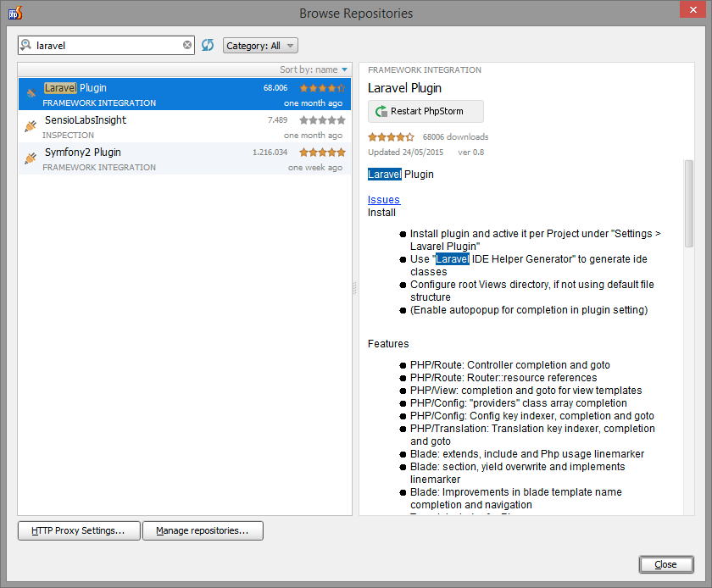Viewport: 712px width, 588px height.
Task: Select the Symfony2 Plugin list row
Action: pyautogui.click(x=185, y=158)
